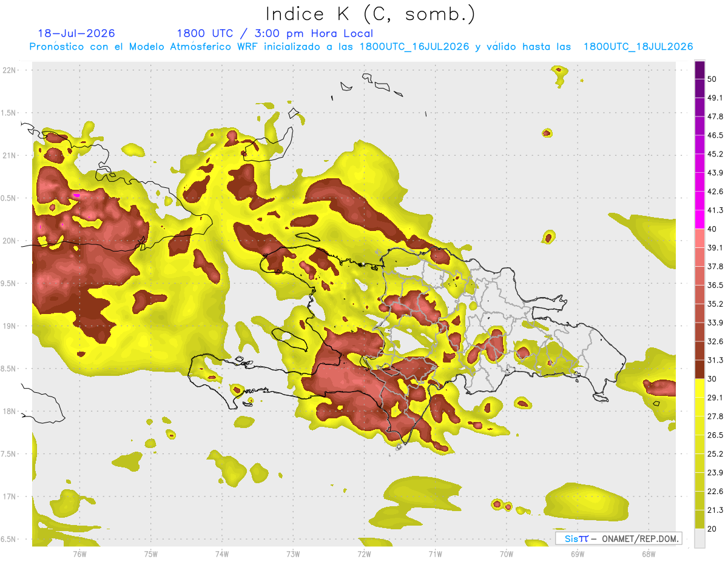This screenshot has width=728, height=562.
Task: Select the 71W longitude label
Action: (435, 554)
